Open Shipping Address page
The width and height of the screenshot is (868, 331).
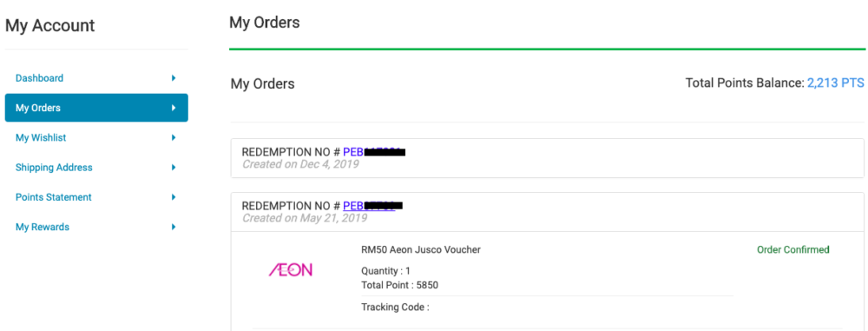tap(96, 168)
